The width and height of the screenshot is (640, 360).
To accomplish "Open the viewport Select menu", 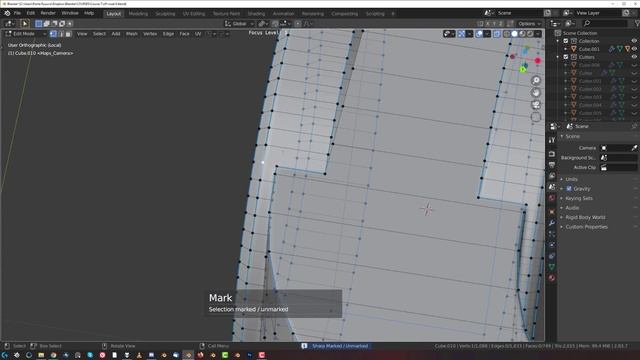I will pos(99,34).
